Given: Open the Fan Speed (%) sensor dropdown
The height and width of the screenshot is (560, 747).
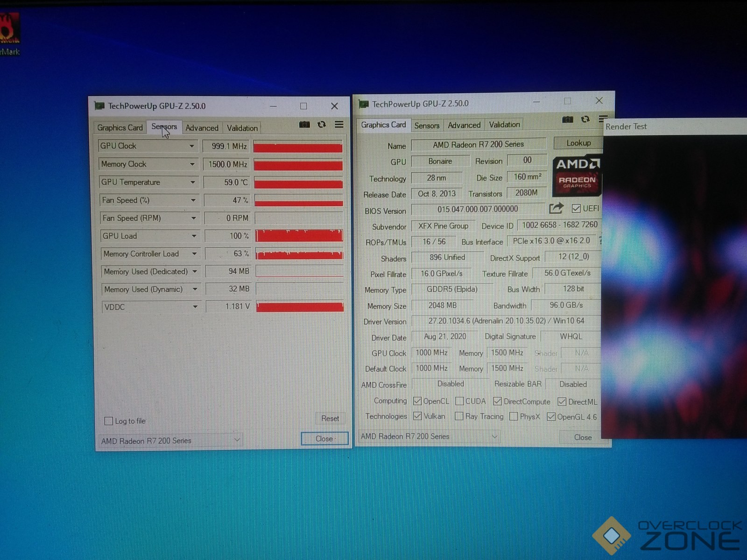Looking at the screenshot, I should tap(193, 200).
